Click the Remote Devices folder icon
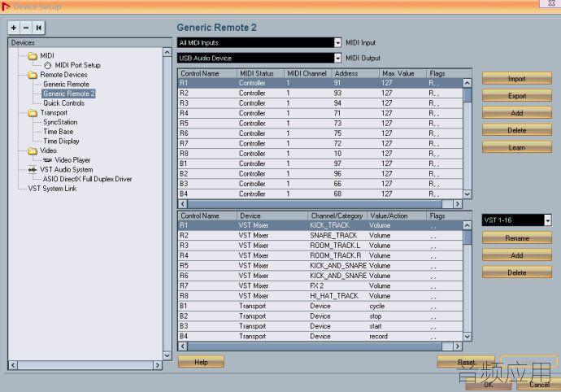 tap(33, 75)
